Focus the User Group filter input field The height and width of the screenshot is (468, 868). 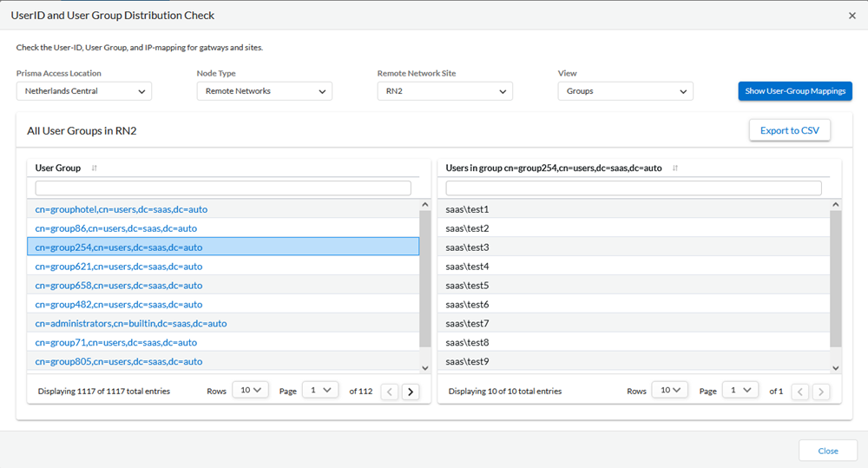(223, 188)
